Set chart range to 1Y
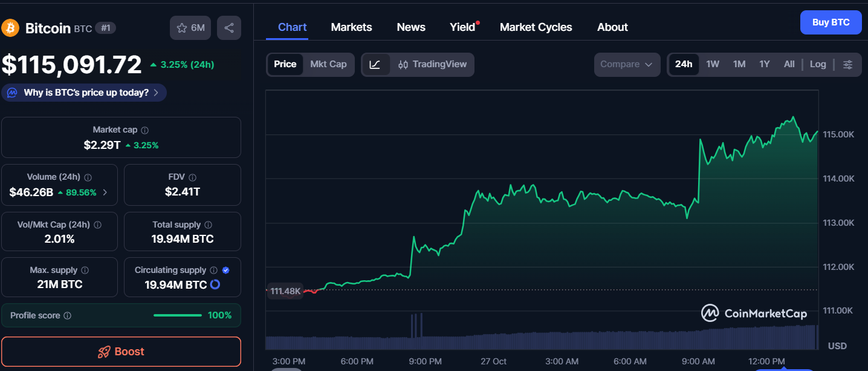The image size is (868, 371). pos(765,64)
